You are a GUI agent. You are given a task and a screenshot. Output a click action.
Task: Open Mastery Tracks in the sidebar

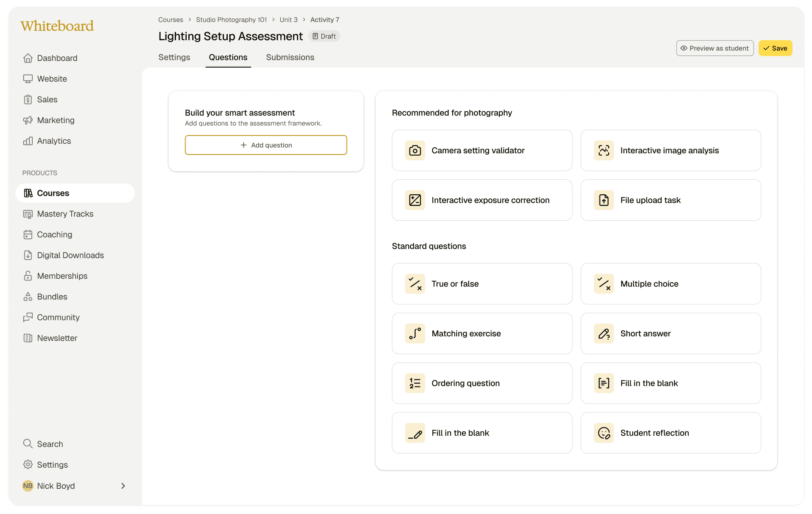(x=65, y=214)
